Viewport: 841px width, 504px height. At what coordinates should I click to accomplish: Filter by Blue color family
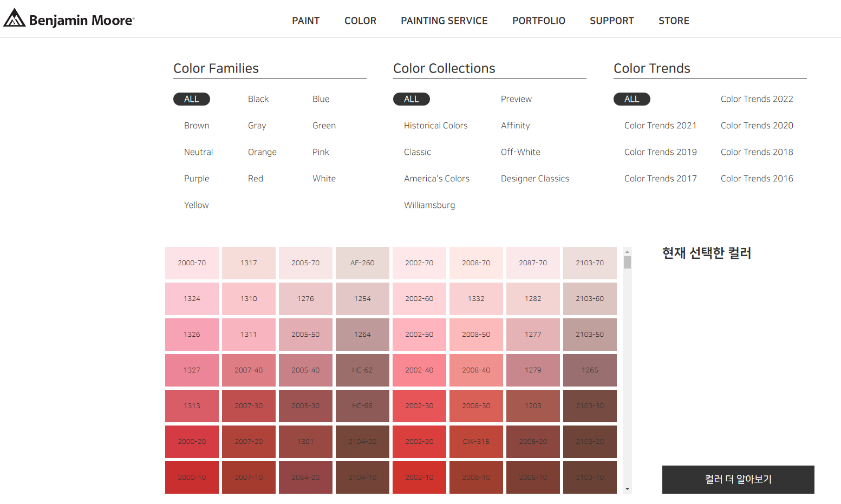pyautogui.click(x=321, y=99)
